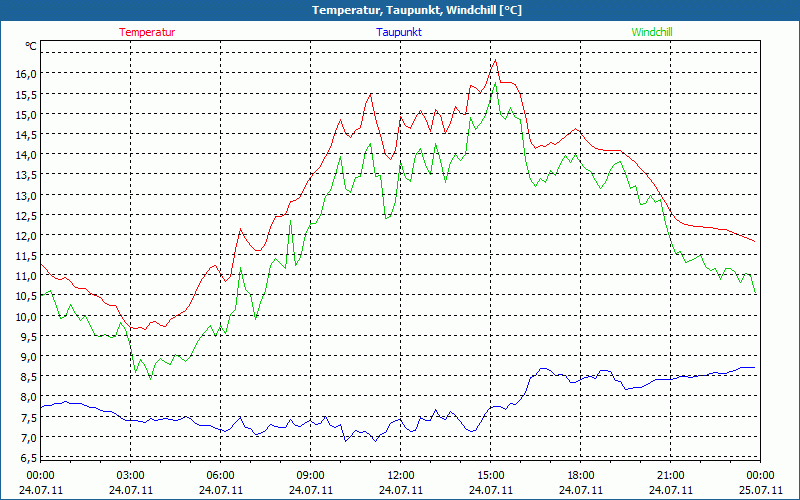Click the 13,0 value on the y-axis

coord(27,195)
